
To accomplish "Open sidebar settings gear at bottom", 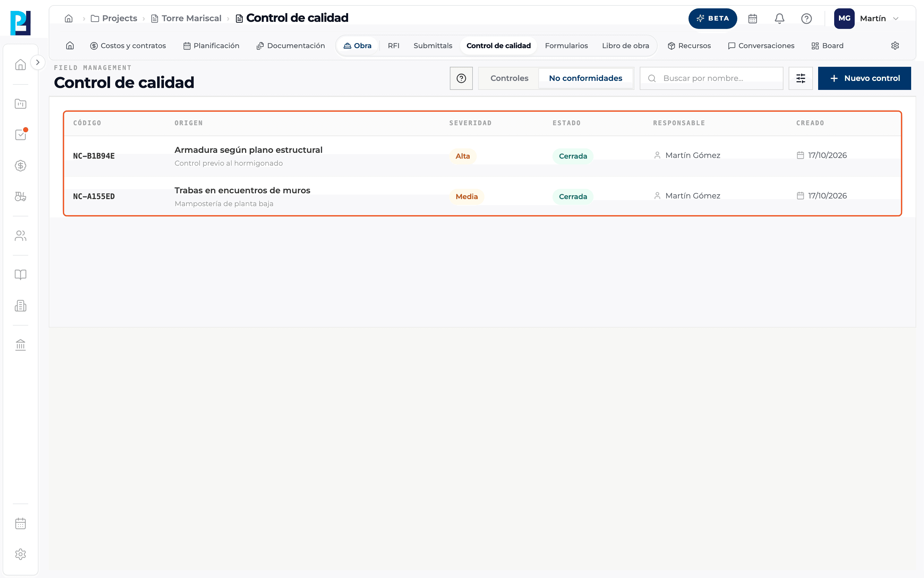I will (21, 554).
